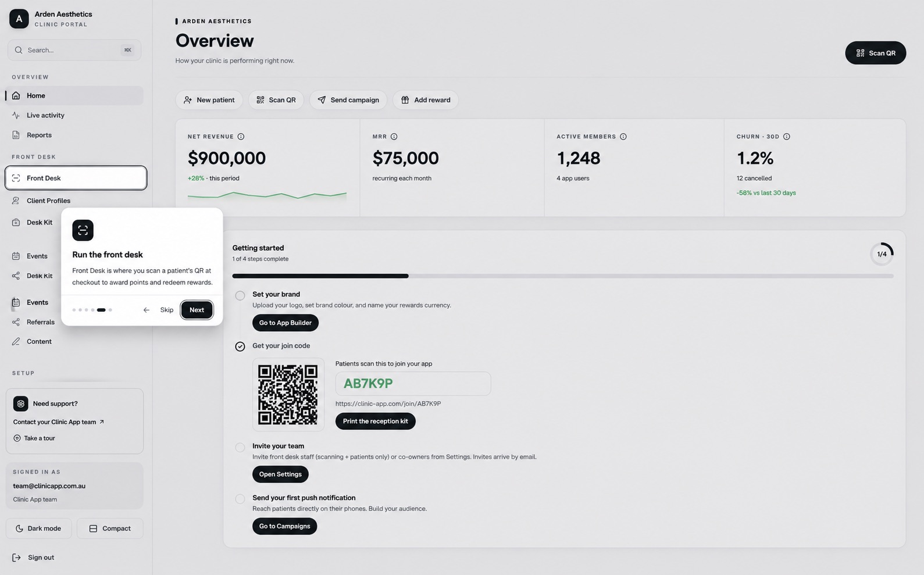Click Print the reception kit
924x575 pixels.
(375, 421)
